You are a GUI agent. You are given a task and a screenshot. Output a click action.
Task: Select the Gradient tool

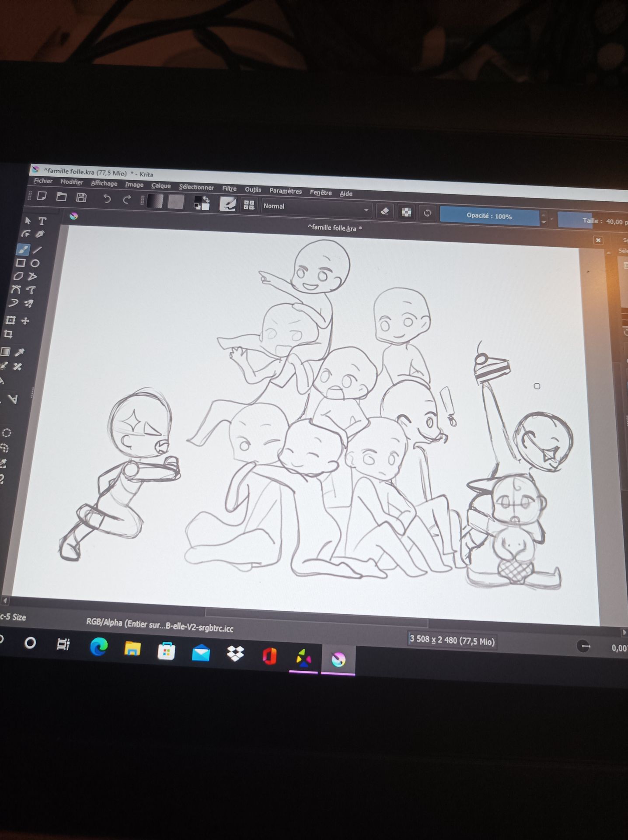pyautogui.click(x=5, y=351)
